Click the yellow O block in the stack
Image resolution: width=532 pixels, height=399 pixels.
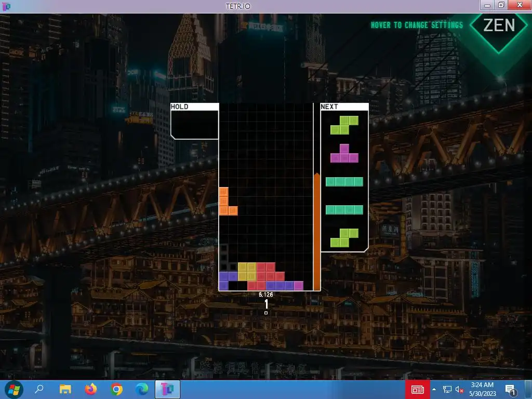click(x=247, y=271)
